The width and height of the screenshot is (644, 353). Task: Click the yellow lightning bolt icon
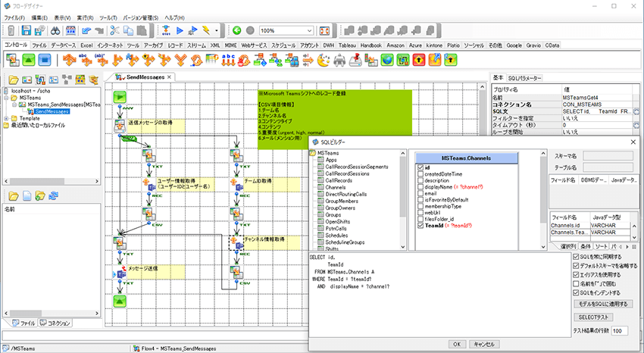[x=206, y=30]
